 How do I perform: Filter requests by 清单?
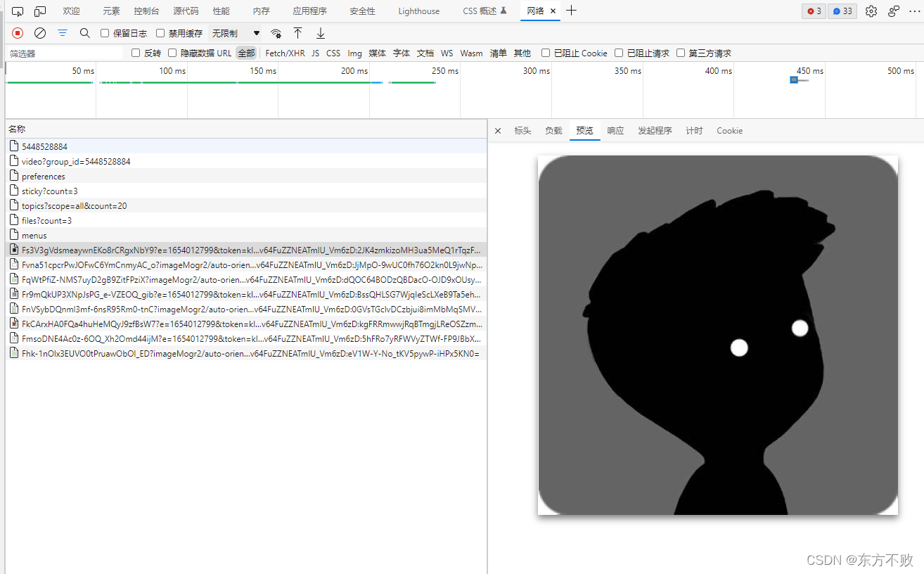[x=499, y=53]
